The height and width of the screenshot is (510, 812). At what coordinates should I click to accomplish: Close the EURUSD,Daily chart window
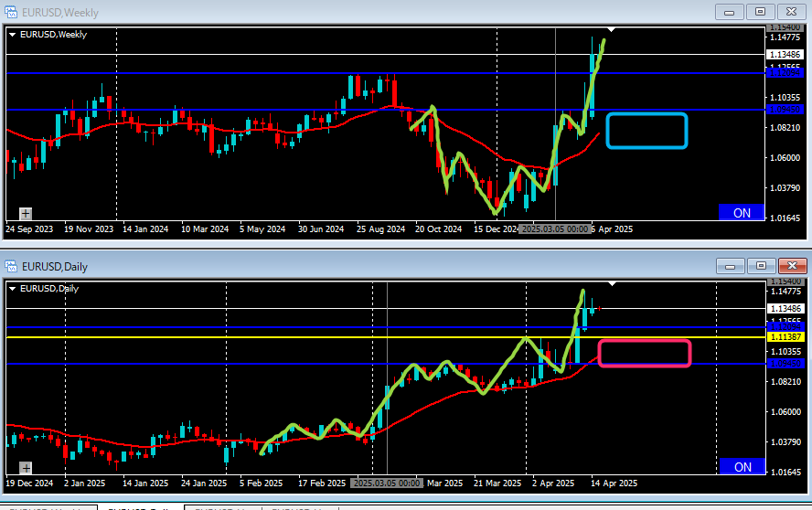tap(791, 265)
